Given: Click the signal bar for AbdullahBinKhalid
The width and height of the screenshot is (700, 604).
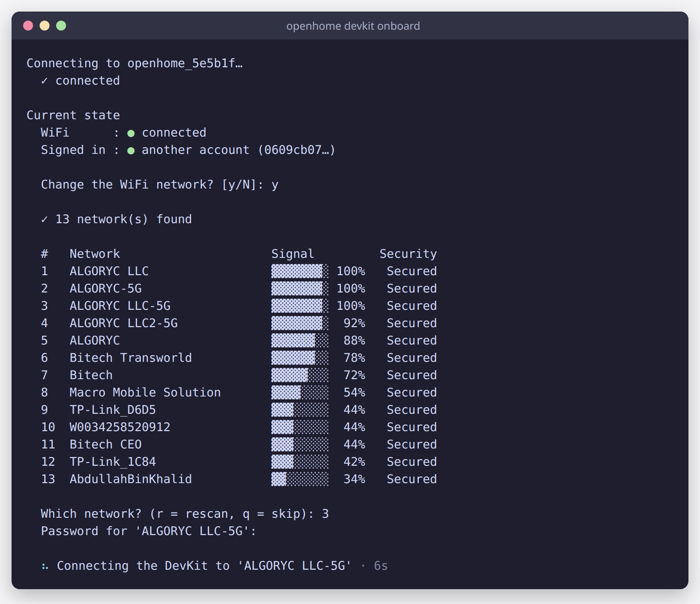Looking at the screenshot, I should (x=300, y=479).
